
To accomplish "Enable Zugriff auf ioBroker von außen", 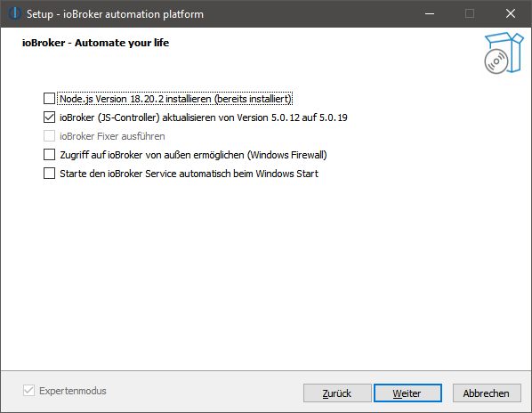I will (49, 155).
